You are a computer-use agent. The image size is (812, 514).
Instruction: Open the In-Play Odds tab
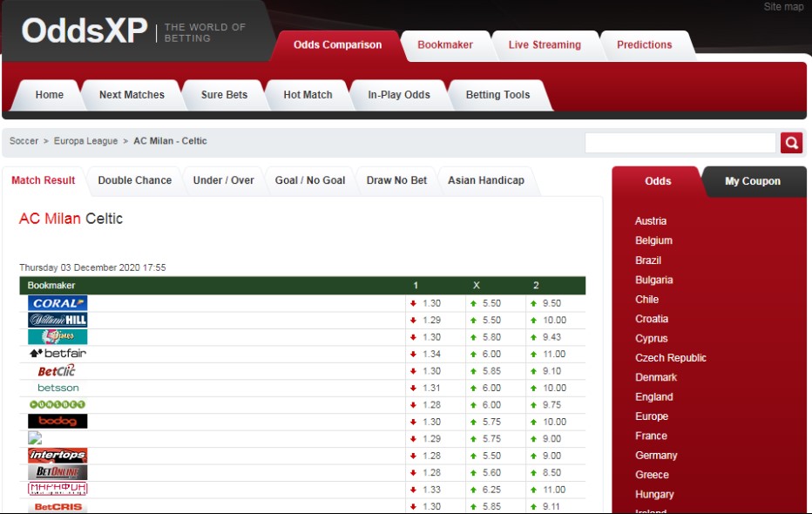click(399, 95)
